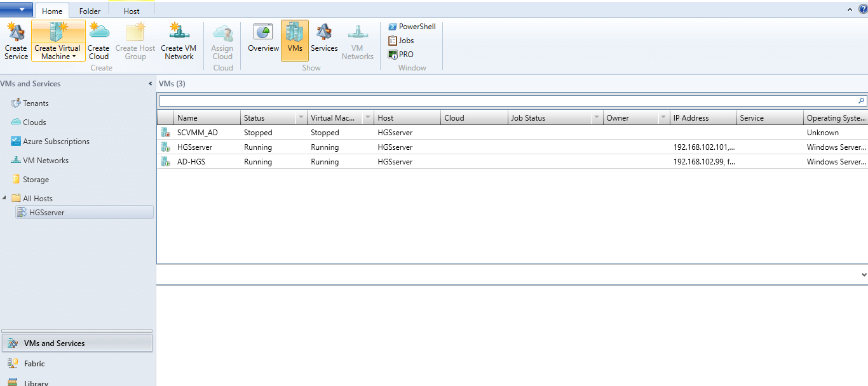Open the Fabric workspace

coord(77,364)
